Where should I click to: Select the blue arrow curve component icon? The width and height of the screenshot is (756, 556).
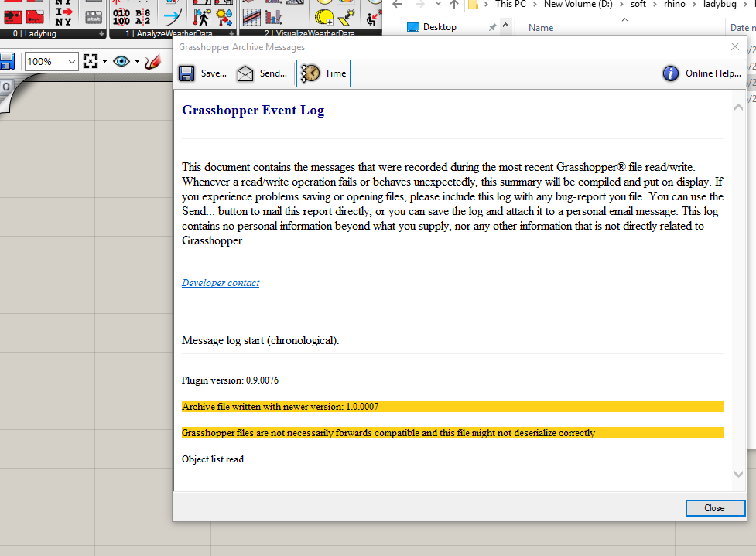click(x=173, y=17)
